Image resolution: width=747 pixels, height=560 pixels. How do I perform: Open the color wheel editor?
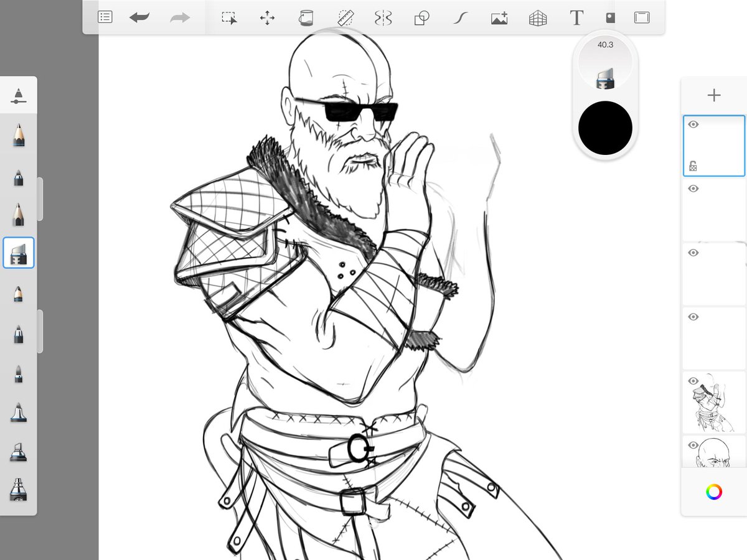tap(714, 492)
